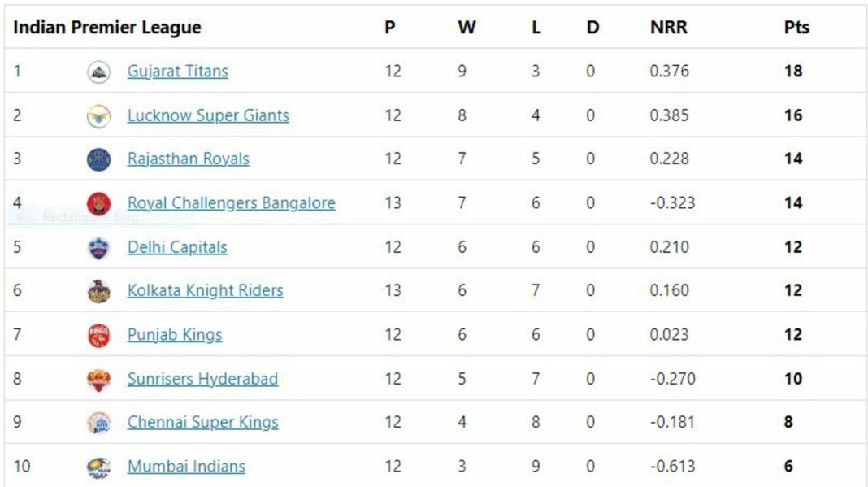Click the Rajasthan Royals team logo
This screenshot has height=487, width=868.
click(x=98, y=159)
